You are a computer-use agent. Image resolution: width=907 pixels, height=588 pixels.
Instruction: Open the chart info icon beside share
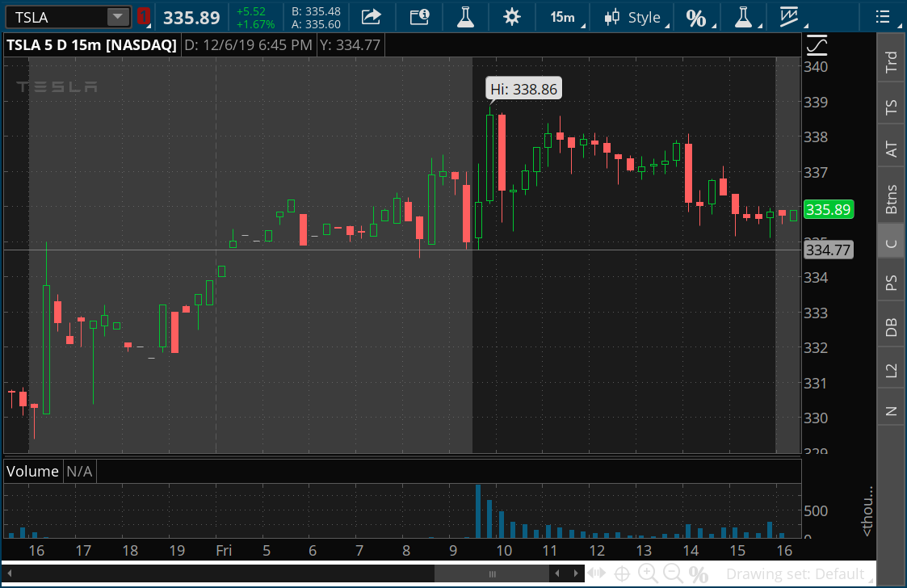point(419,17)
